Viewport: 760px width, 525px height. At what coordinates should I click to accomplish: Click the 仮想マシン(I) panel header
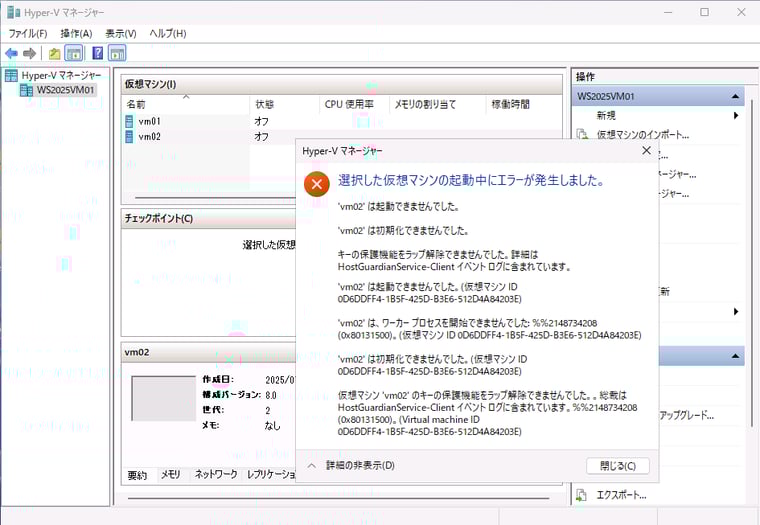point(341,84)
